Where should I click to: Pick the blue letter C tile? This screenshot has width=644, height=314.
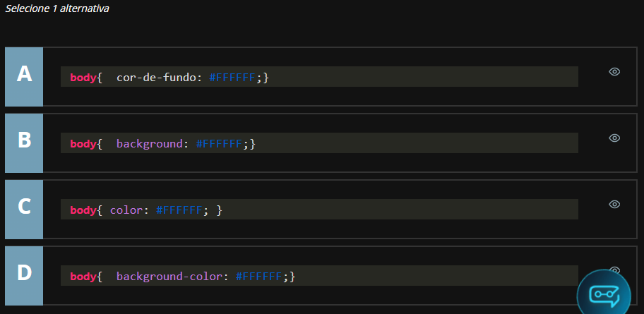pyautogui.click(x=24, y=209)
